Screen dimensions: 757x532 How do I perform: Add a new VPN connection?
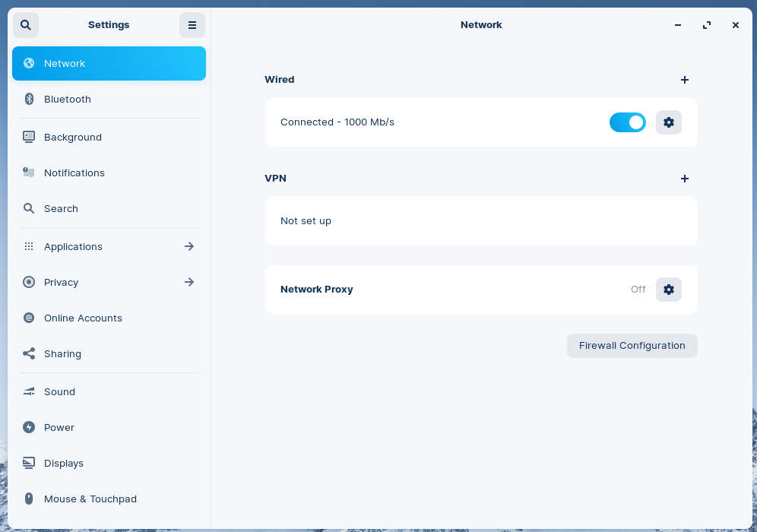pyautogui.click(x=685, y=179)
